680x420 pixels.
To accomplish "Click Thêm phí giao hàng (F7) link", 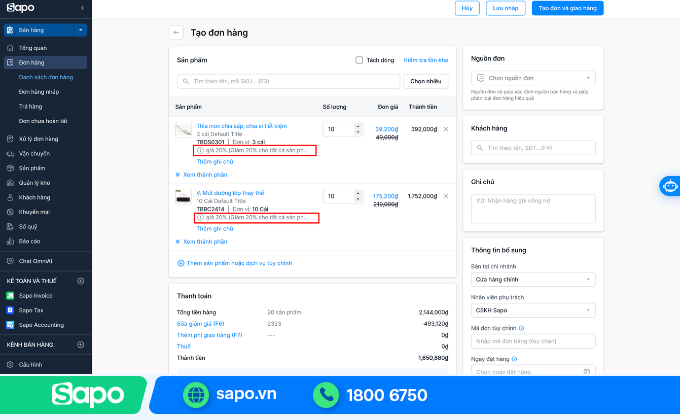I will point(209,335).
